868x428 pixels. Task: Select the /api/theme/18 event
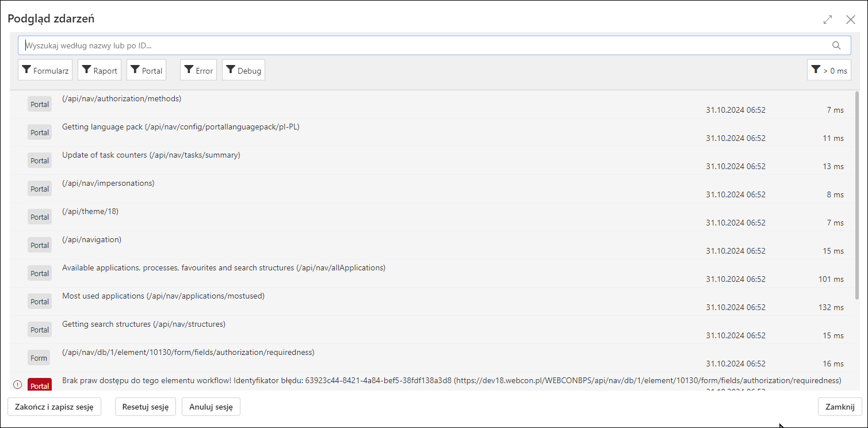(431, 217)
